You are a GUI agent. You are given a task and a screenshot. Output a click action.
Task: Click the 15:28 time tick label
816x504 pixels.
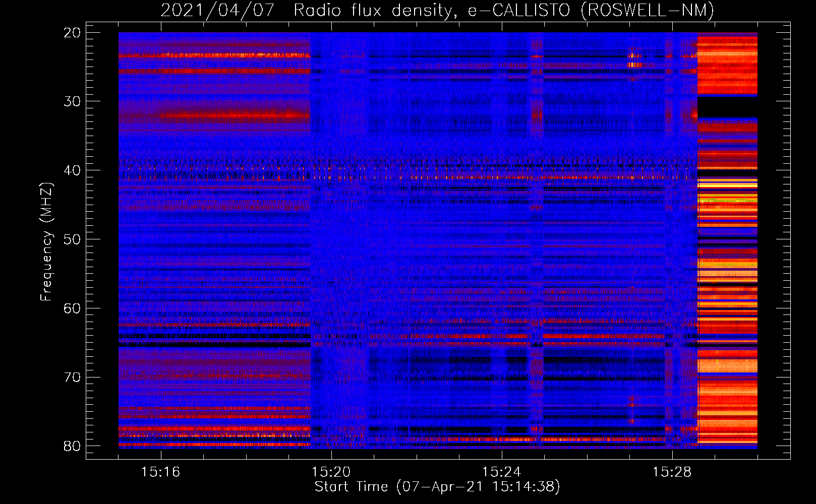(x=672, y=472)
